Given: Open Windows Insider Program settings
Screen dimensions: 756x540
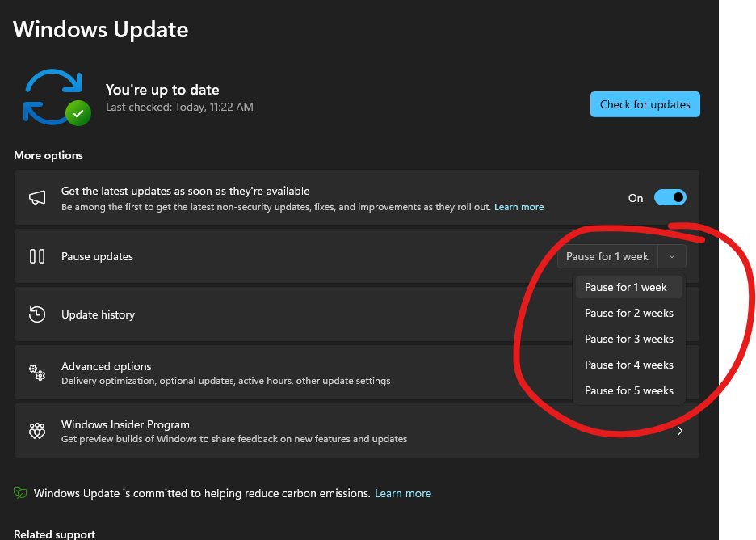Looking at the screenshot, I should [357, 431].
